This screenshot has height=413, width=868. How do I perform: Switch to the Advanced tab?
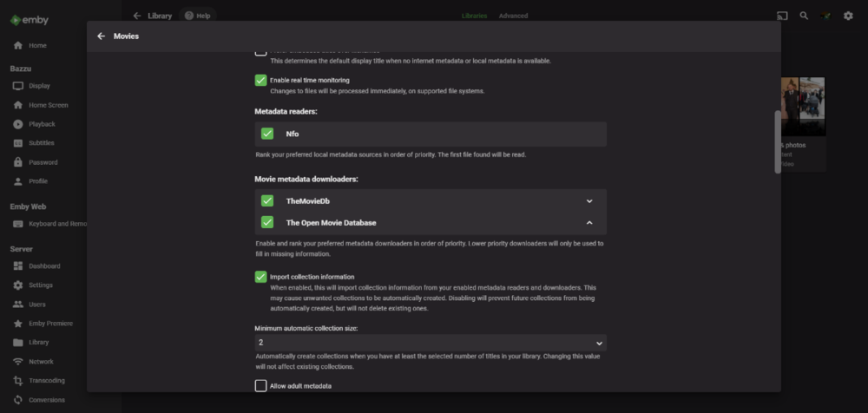pos(512,16)
